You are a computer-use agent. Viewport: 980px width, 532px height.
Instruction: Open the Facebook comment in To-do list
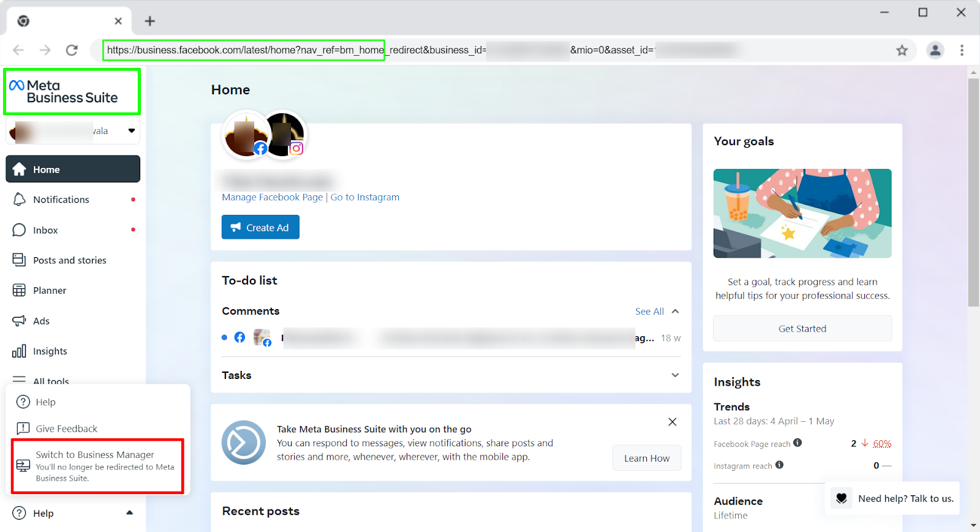click(451, 337)
